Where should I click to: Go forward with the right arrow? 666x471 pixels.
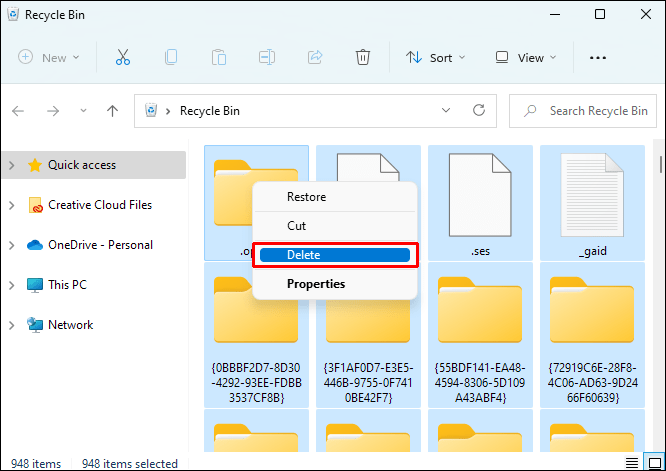(53, 111)
